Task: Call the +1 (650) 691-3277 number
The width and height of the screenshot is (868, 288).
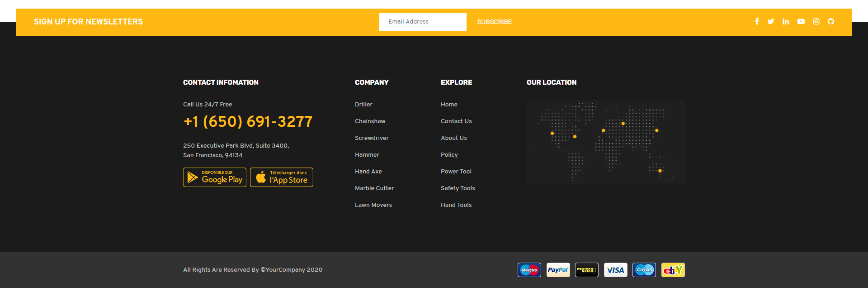Action: tap(248, 121)
